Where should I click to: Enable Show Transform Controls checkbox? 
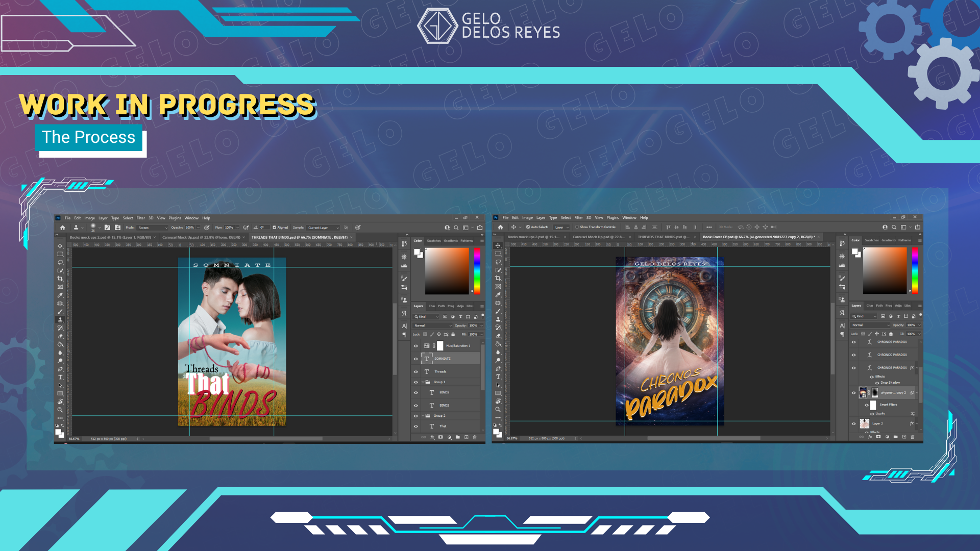point(577,227)
